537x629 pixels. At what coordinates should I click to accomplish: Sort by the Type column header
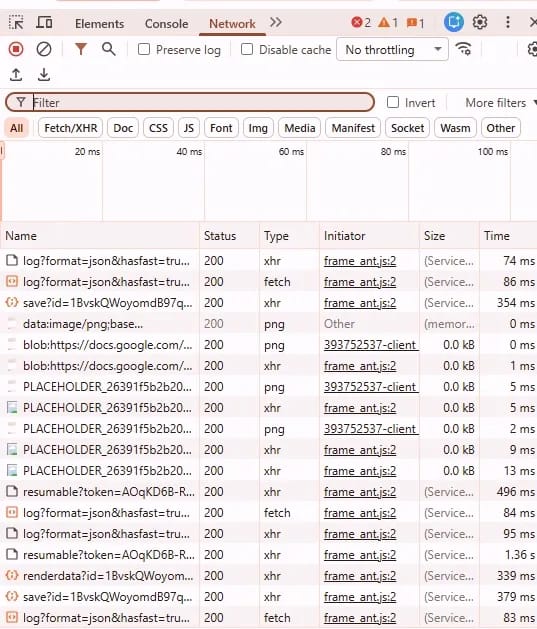(x=289, y=235)
